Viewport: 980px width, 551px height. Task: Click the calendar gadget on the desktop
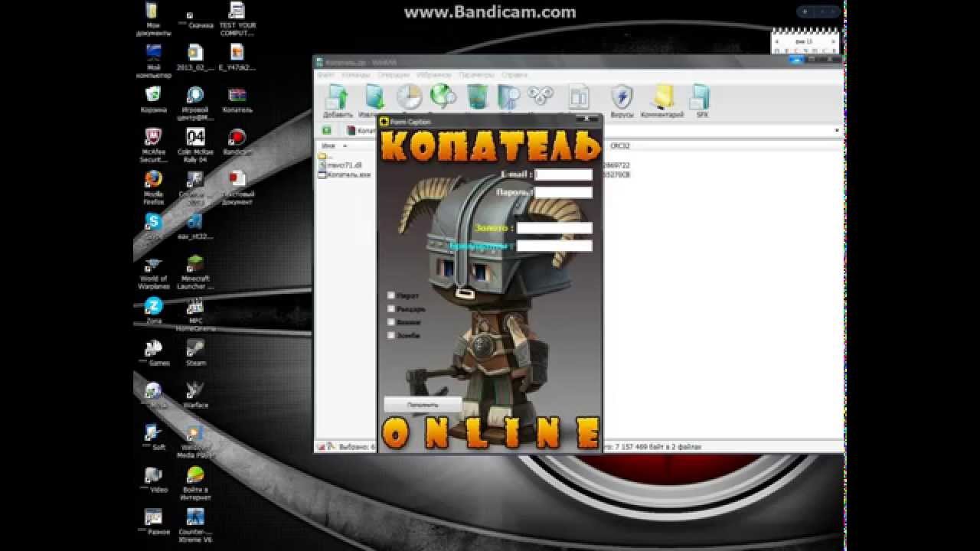tap(805, 41)
